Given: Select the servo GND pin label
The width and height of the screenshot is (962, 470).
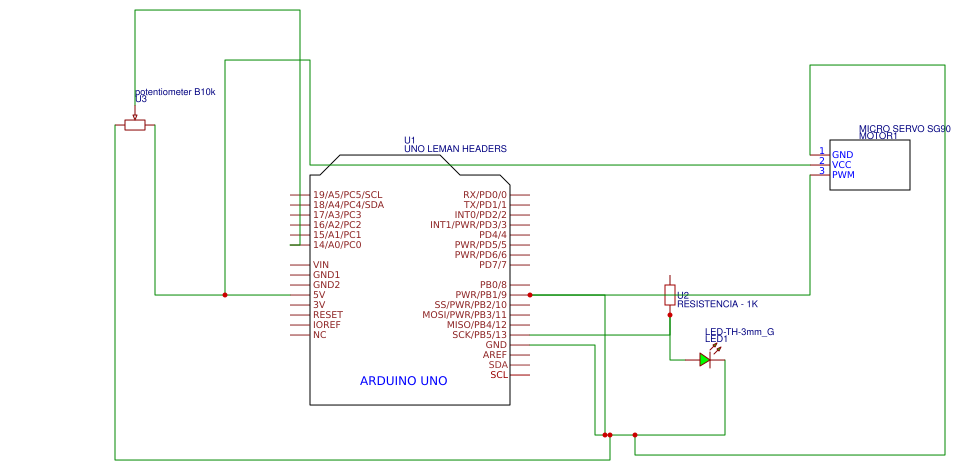Looking at the screenshot, I should tap(841, 155).
